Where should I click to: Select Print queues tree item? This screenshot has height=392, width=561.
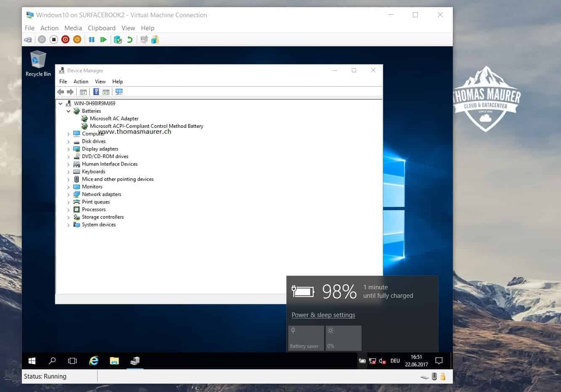[96, 202]
